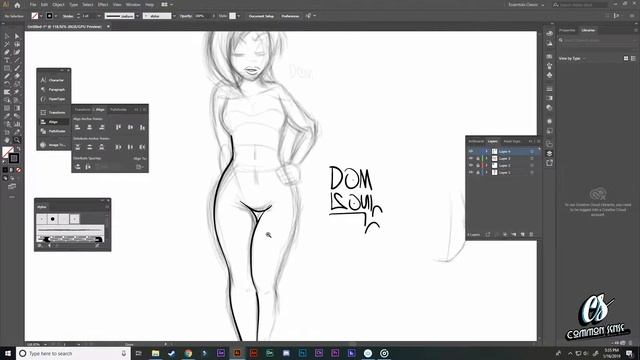This screenshot has width=640, height=360.
Task: Toggle the lock on Layer 1
Action: click(x=478, y=172)
